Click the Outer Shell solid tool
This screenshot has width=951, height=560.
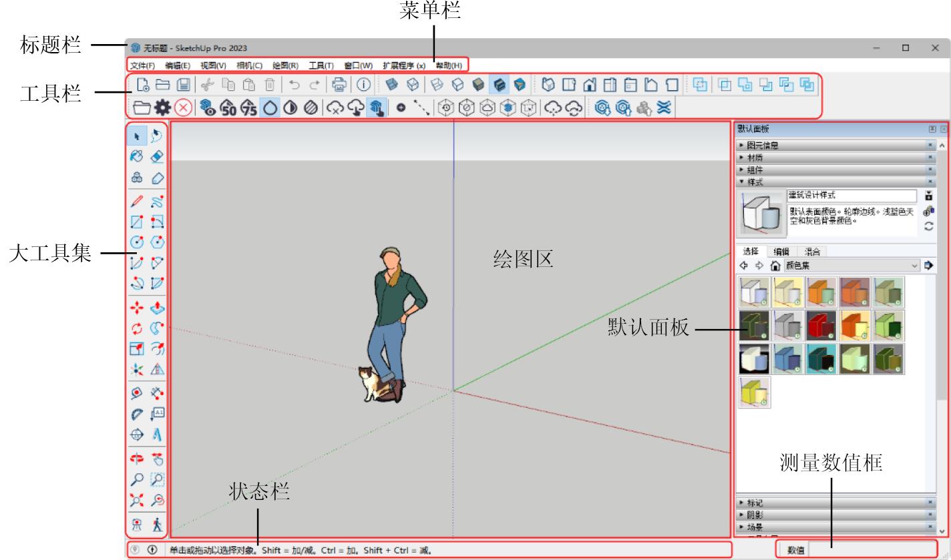pyautogui.click(x=699, y=85)
